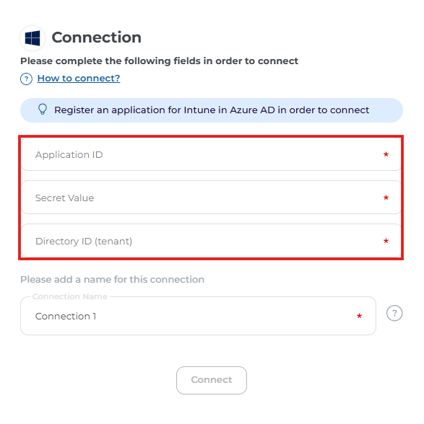Click the Connection heading text
Screen dimensions: 424x424
point(96,37)
